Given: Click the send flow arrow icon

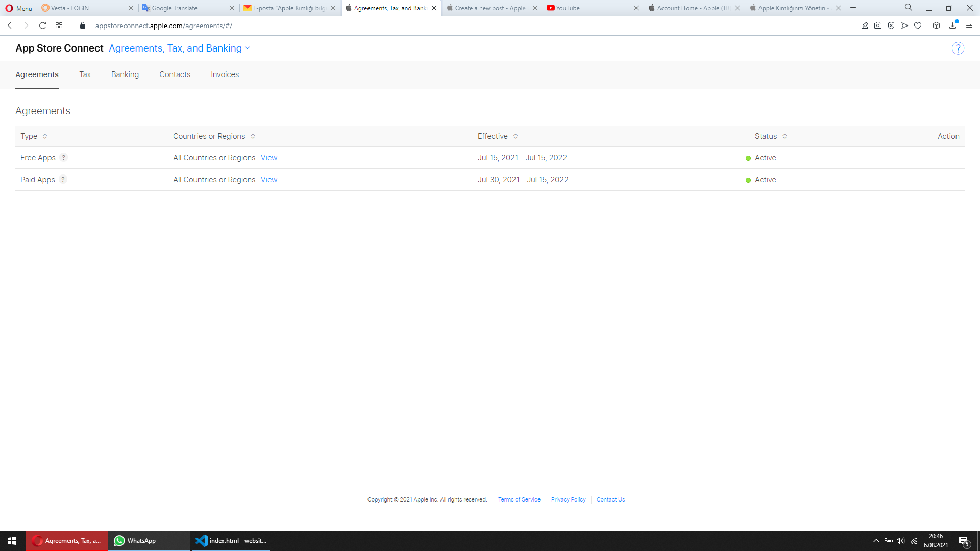Looking at the screenshot, I should [904, 26].
